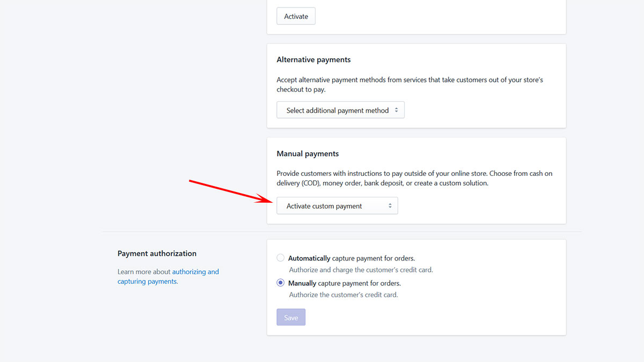Click 'Authorize the customer's credit card.' helper text

coord(343,294)
